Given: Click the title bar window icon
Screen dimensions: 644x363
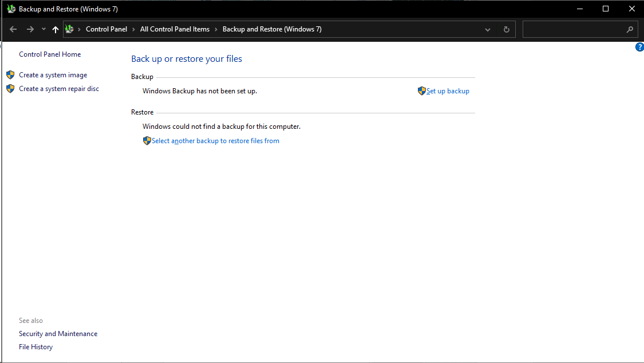Looking at the screenshot, I should click(11, 9).
